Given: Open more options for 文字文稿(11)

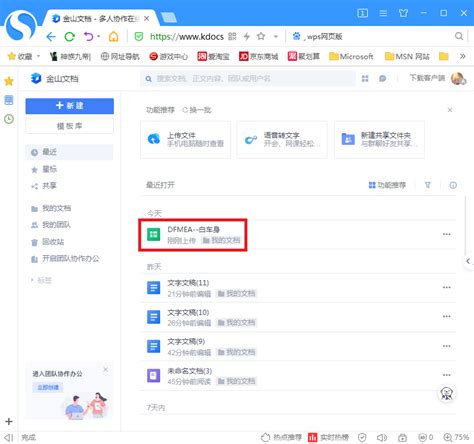Looking at the screenshot, I should [x=447, y=288].
